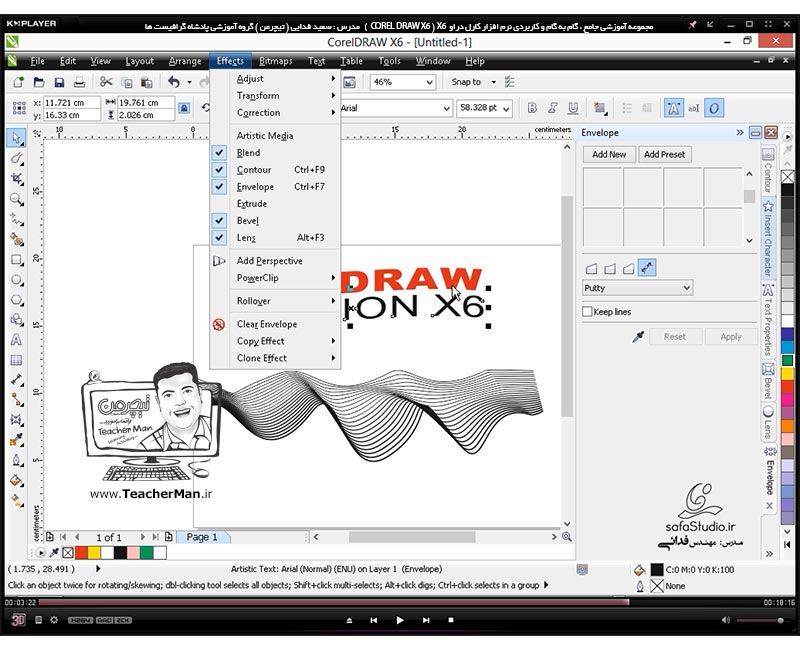Open the Lens docker side tab

(x=768, y=421)
